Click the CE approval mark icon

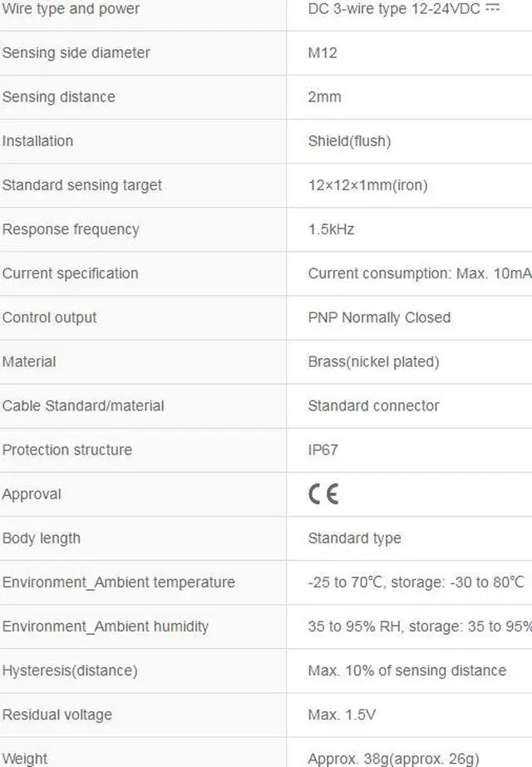(323, 494)
